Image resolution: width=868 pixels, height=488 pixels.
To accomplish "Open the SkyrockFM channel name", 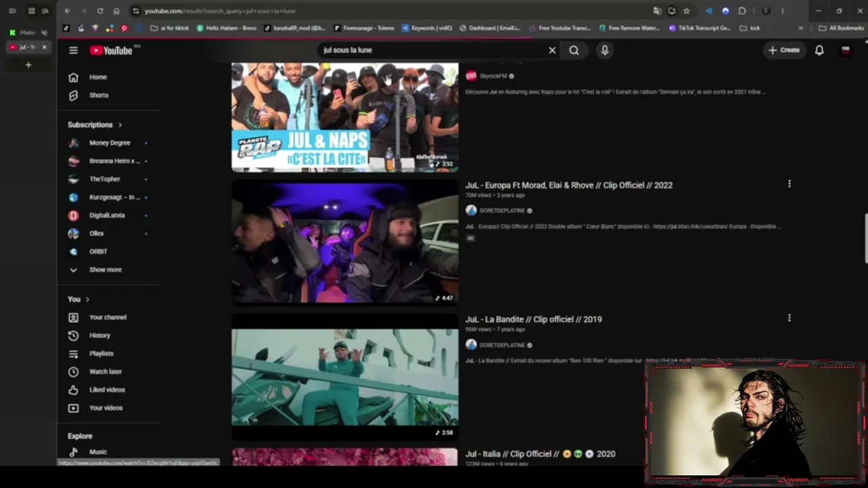I will (x=493, y=76).
